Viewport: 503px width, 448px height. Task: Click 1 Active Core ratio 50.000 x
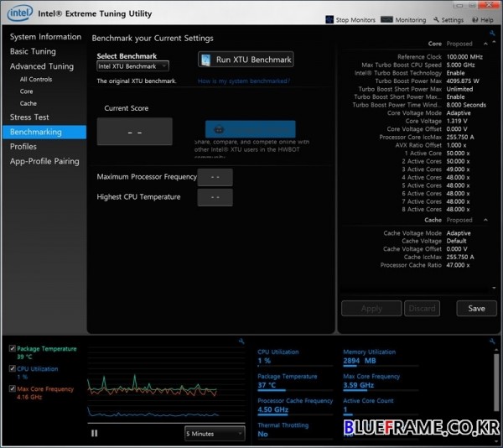[458, 153]
